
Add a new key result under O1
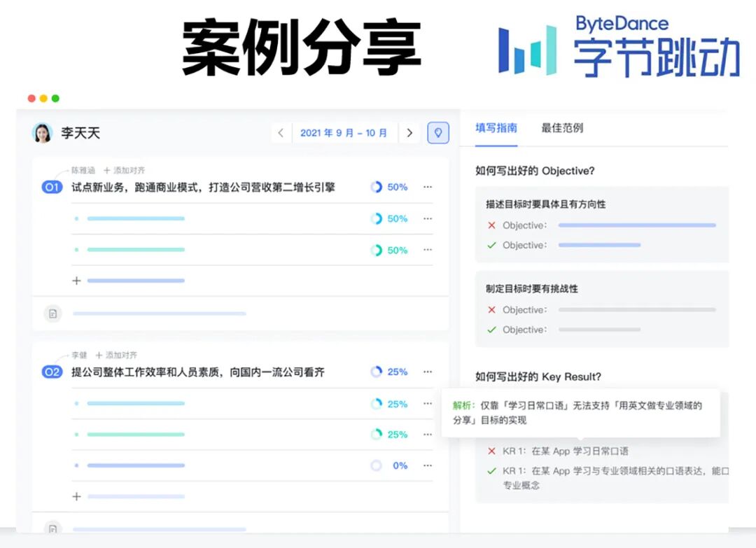[x=77, y=281]
